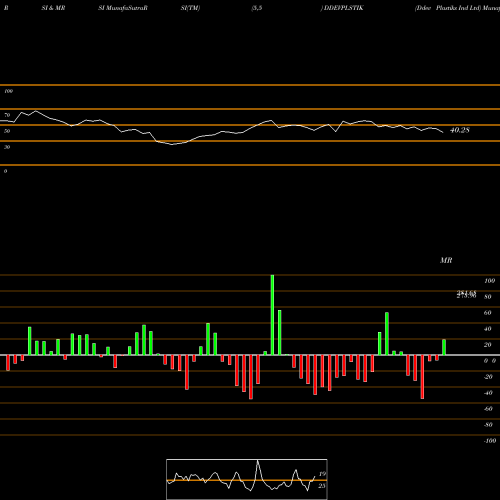500x500 pixels.
Task: Click the -80 label on the MR axis
Action: [488, 425]
